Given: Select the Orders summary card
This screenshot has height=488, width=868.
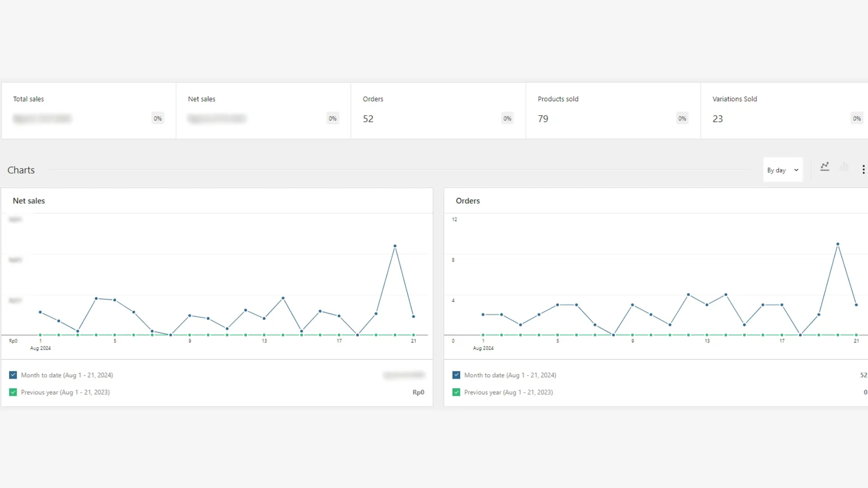Looking at the screenshot, I should pyautogui.click(x=438, y=110).
